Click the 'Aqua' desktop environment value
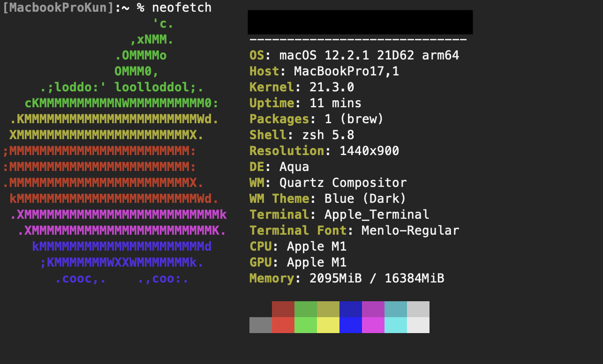 294,167
